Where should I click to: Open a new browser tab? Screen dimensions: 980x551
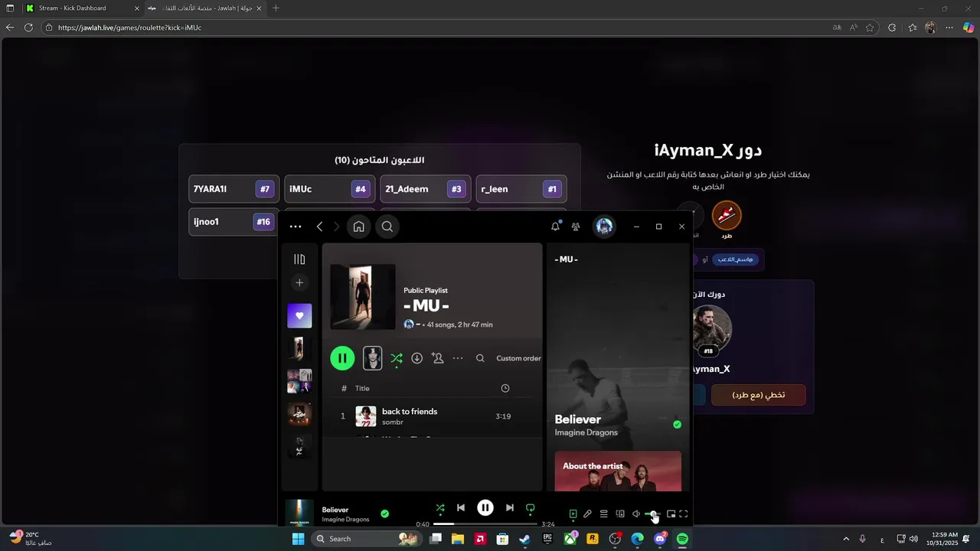tap(276, 8)
